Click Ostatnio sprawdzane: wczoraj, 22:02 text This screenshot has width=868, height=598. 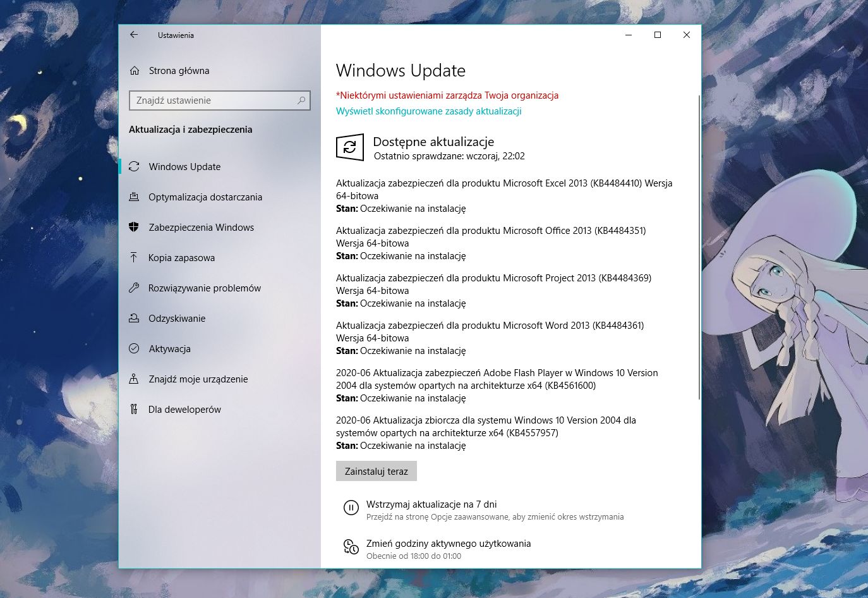449,156
